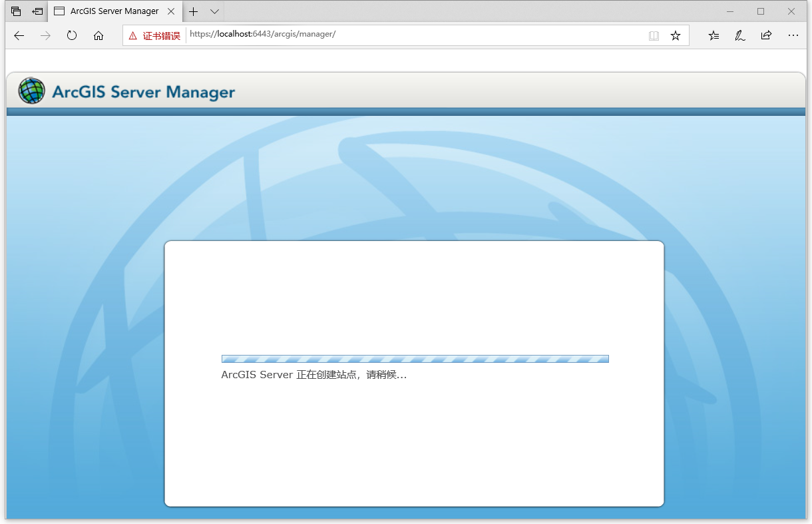Click the 证书错误 certificate warning

pos(154,35)
